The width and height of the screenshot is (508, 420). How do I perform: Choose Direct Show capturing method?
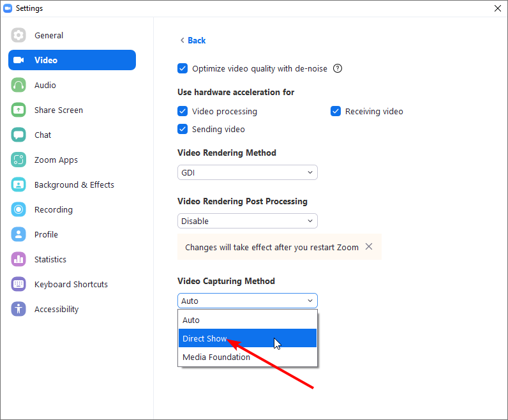pyautogui.click(x=248, y=338)
